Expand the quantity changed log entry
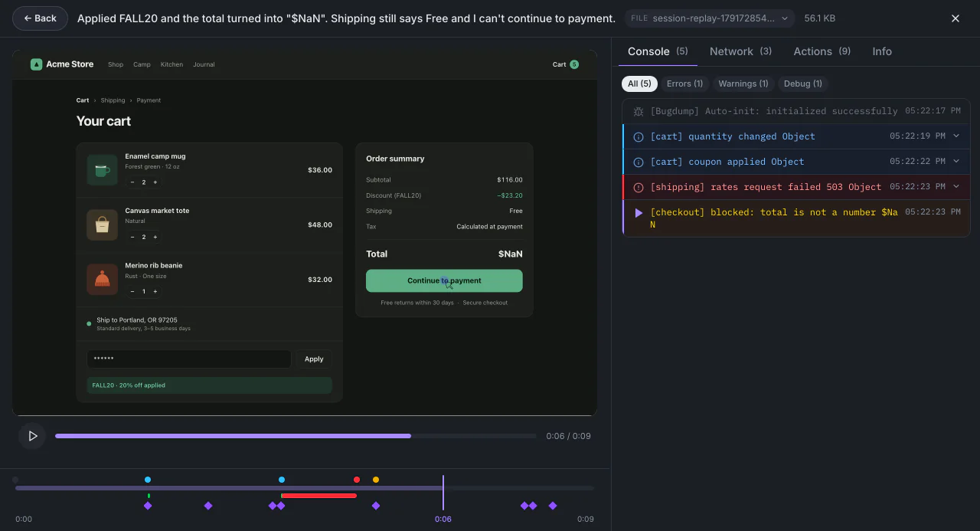This screenshot has width=980, height=531. tap(956, 136)
